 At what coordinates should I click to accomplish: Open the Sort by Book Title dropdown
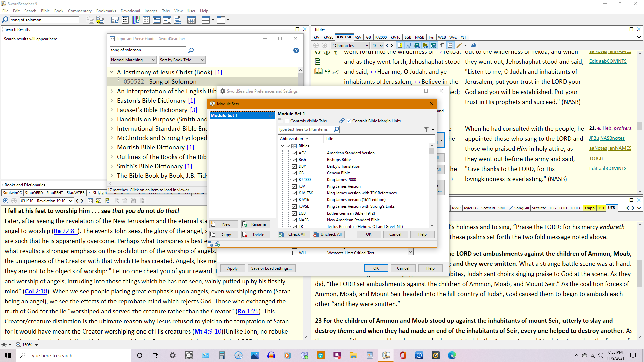[182, 60]
